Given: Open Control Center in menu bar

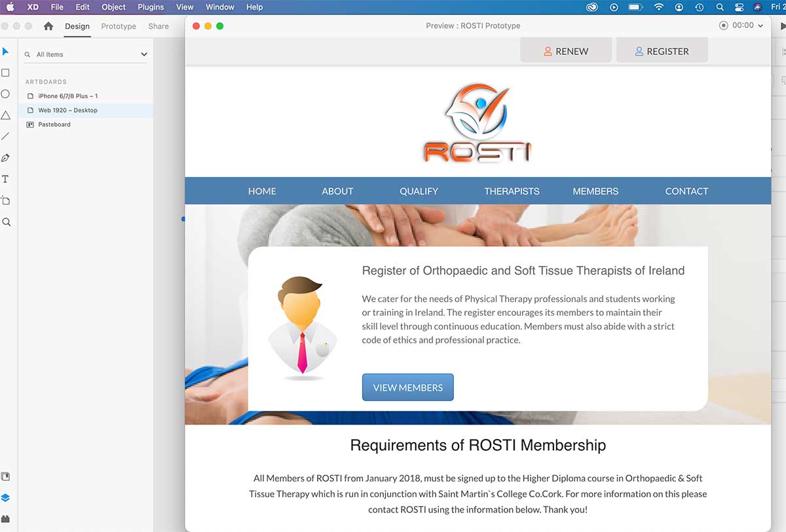Looking at the screenshot, I should [740, 7].
